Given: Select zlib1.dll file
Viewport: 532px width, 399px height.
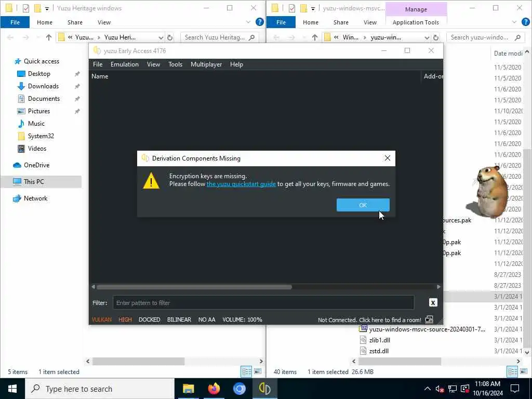Looking at the screenshot, I should click(379, 340).
